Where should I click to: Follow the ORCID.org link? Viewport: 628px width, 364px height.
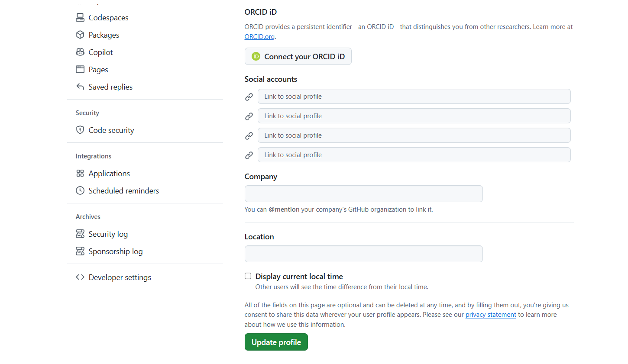(x=259, y=37)
